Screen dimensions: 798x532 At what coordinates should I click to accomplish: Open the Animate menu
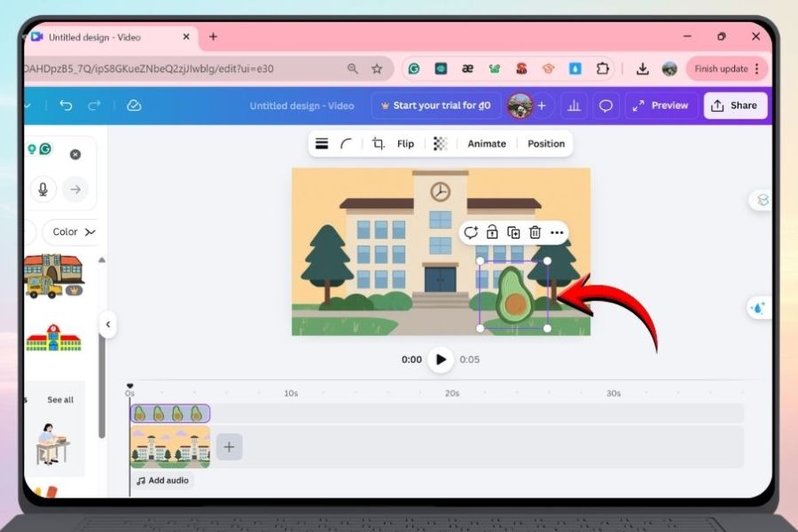tap(487, 144)
